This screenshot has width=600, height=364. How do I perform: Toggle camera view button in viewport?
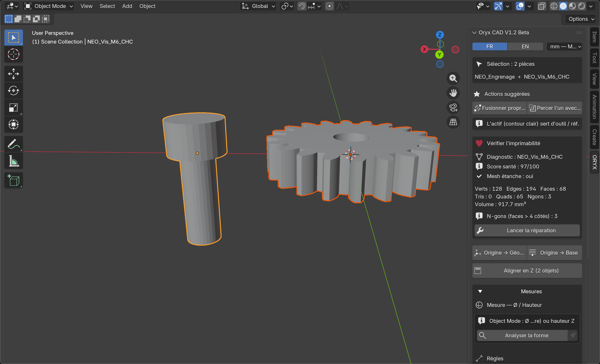453,108
